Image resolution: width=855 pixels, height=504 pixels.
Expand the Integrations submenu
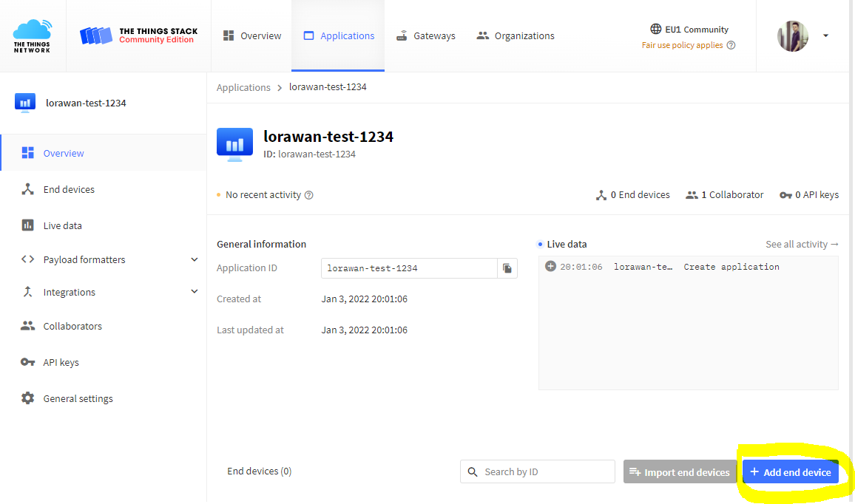(x=194, y=291)
